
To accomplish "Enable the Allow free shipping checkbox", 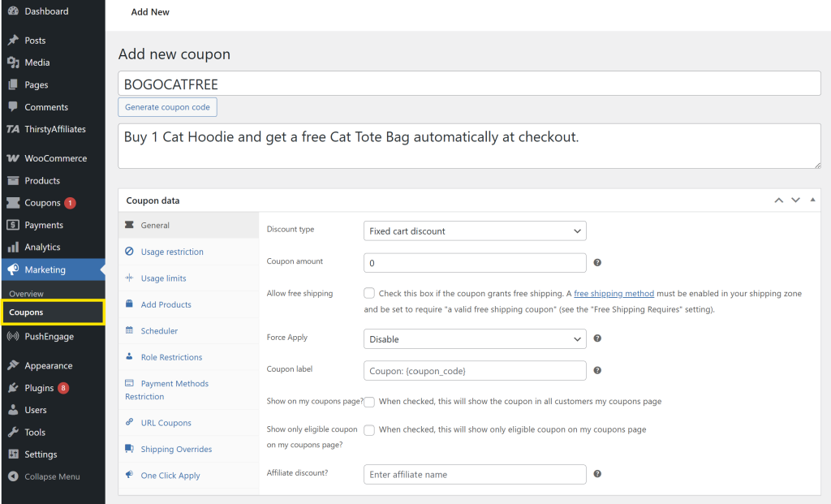I will click(x=369, y=293).
